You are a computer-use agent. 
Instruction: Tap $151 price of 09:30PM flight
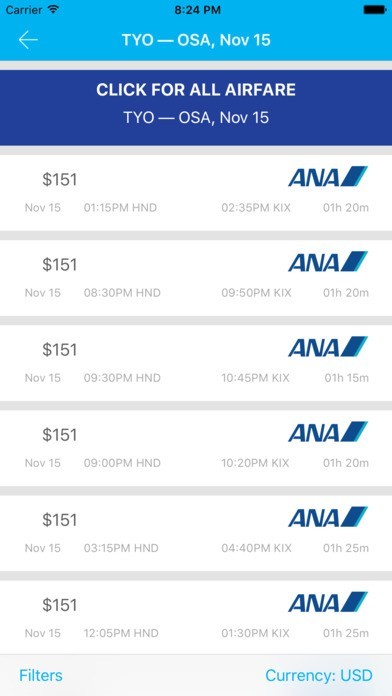pyautogui.click(x=60, y=350)
